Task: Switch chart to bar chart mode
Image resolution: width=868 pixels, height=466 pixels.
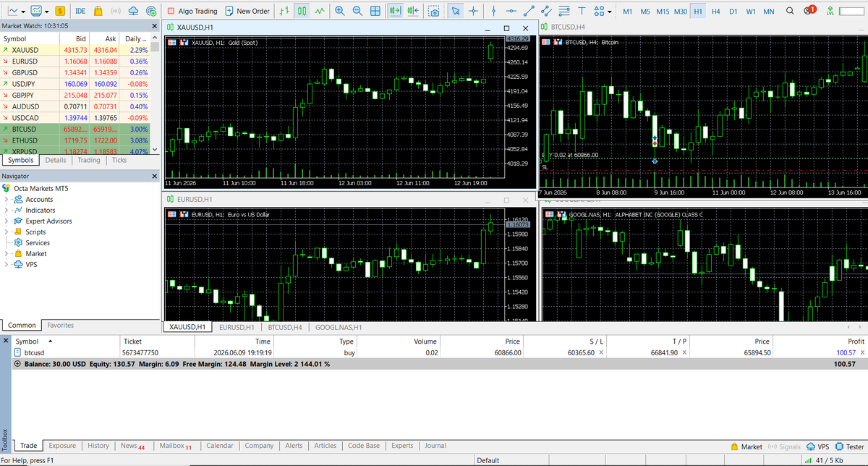Action: (x=284, y=11)
